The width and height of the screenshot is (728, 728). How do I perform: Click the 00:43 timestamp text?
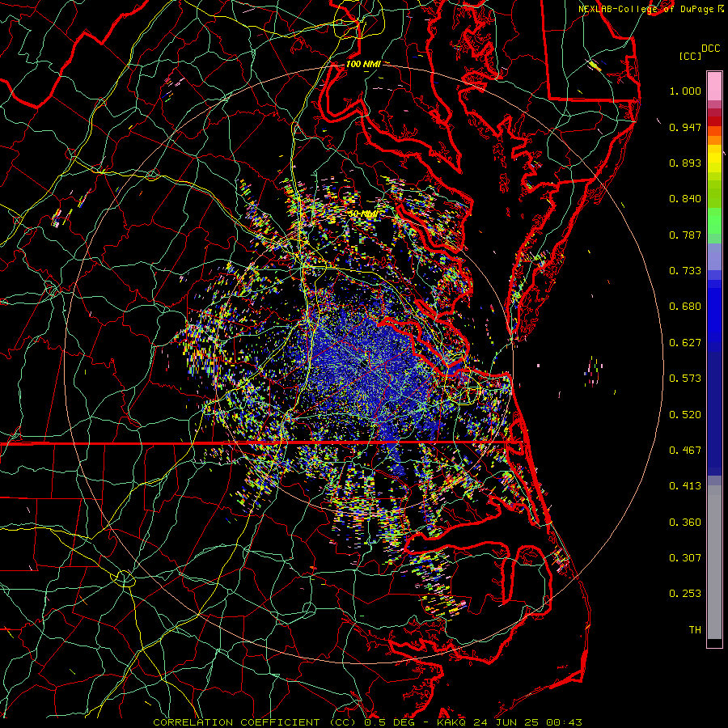pyautogui.click(x=564, y=722)
